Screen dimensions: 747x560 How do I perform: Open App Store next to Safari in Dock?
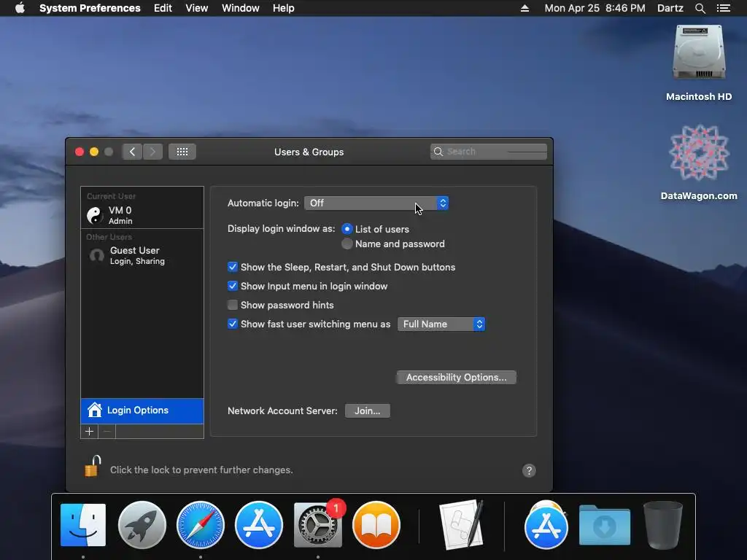pos(259,525)
